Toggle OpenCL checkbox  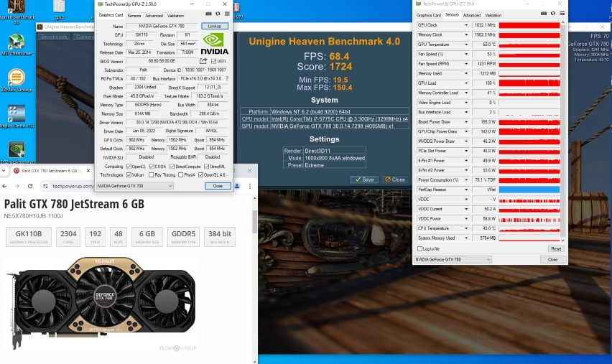(x=129, y=167)
